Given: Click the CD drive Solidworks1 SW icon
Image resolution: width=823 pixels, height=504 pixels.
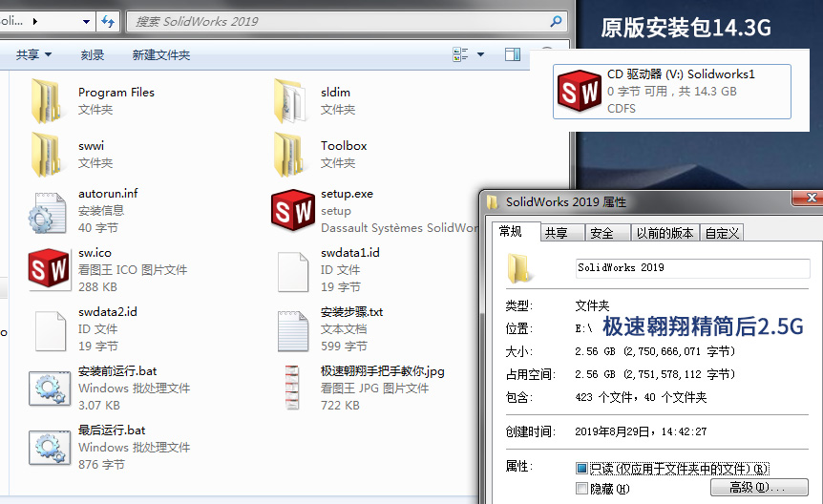Looking at the screenshot, I should [x=579, y=91].
